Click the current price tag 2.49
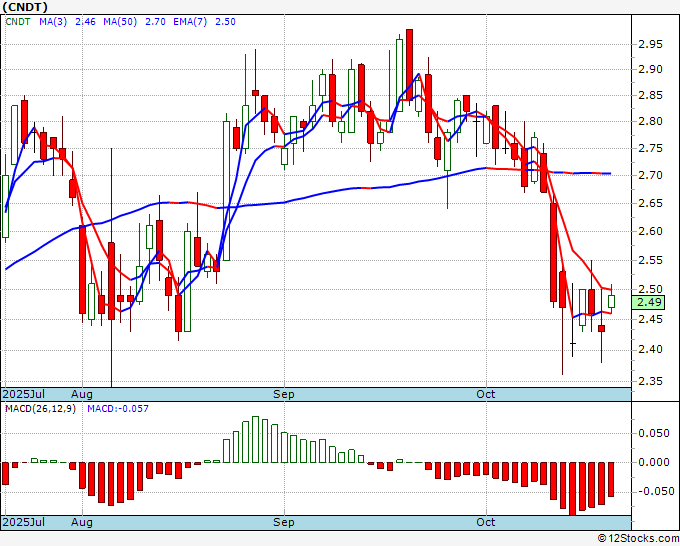The width and height of the screenshot is (680, 546). (648, 302)
